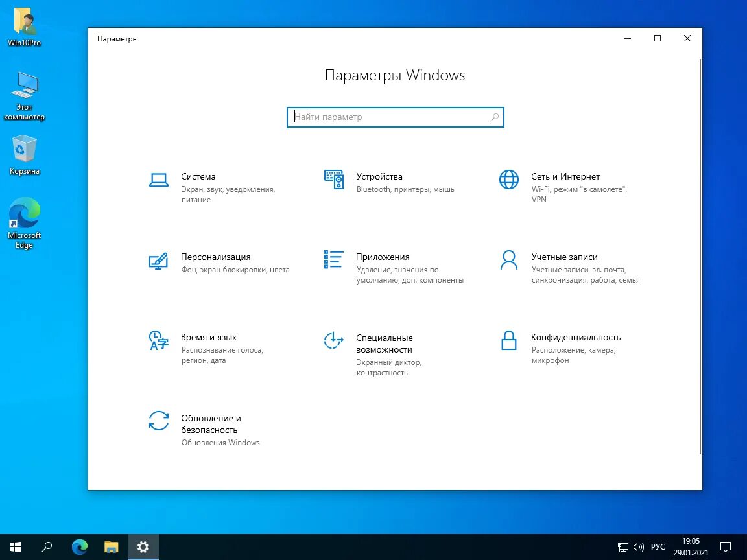
Task: Open taskbar search magnifier
Action: [47, 546]
